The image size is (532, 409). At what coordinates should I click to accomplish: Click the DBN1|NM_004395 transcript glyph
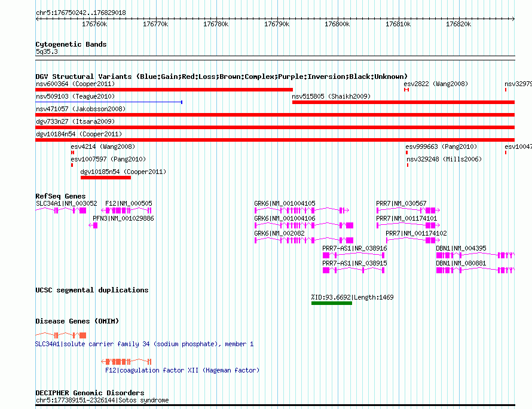click(x=475, y=255)
